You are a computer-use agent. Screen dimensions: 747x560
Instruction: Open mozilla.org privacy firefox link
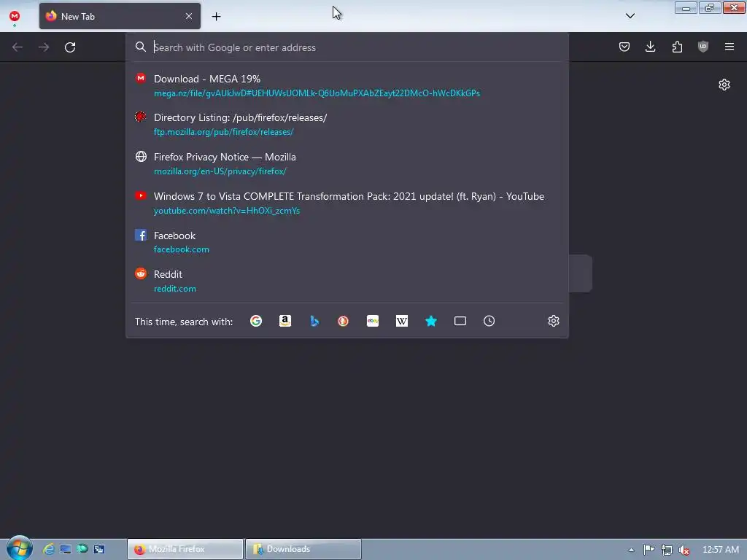click(220, 171)
